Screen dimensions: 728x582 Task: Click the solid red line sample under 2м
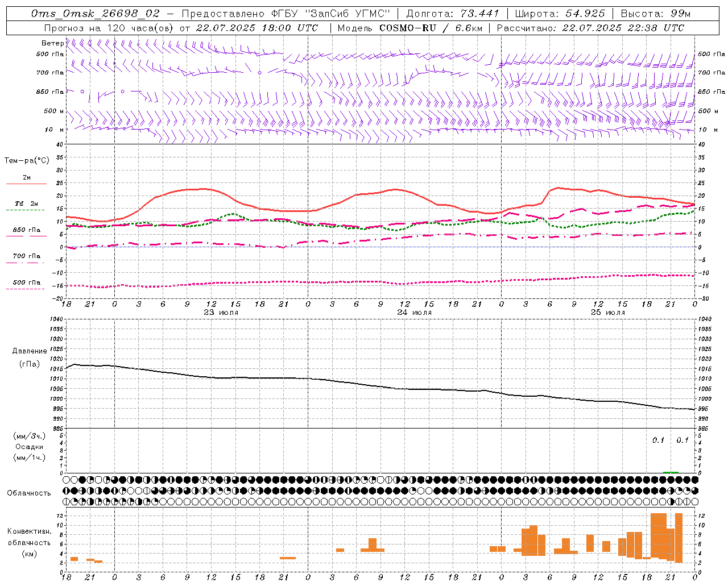click(26, 184)
